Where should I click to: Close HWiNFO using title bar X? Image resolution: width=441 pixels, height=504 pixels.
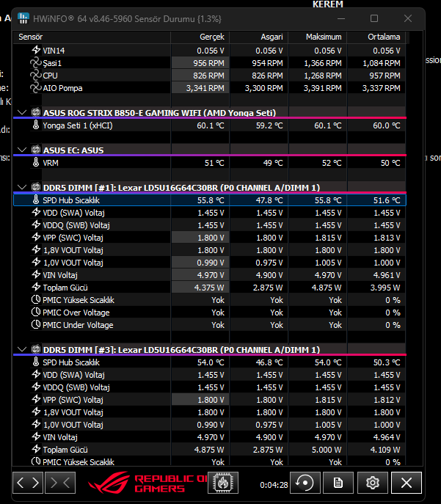pos(408,18)
